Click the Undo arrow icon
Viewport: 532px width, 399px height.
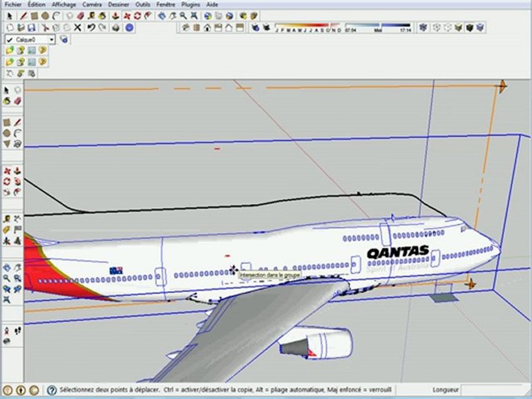[90, 28]
